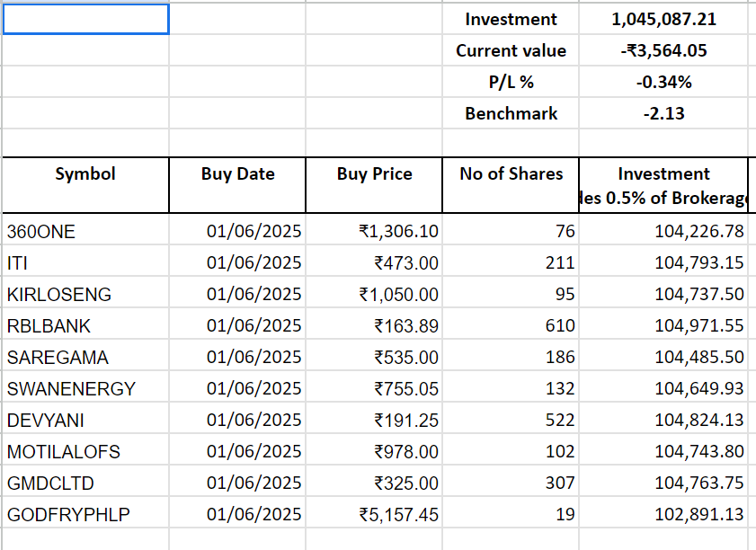Click the 186 shares cell for SAREGAMA
This screenshot has height=550, width=756.
(x=511, y=357)
